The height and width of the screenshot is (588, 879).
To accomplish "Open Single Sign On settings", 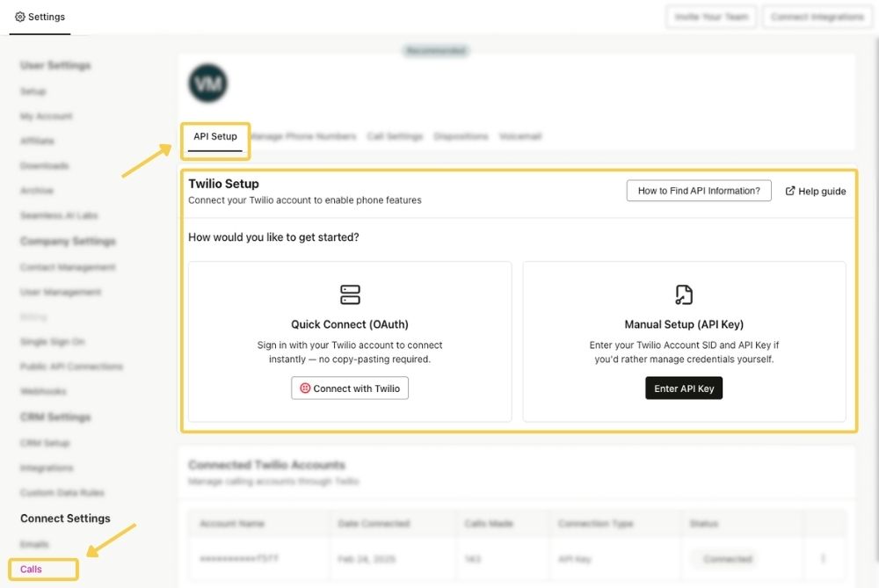I will [52, 341].
